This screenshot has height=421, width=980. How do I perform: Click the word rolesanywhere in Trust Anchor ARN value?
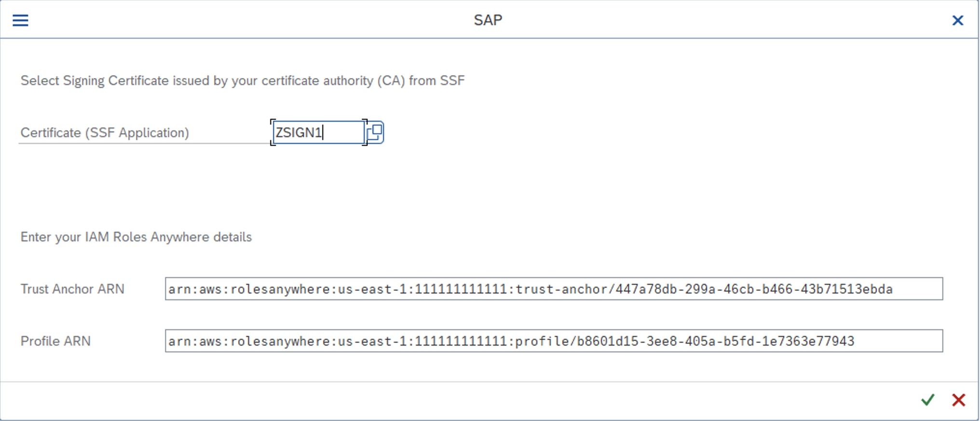point(280,289)
